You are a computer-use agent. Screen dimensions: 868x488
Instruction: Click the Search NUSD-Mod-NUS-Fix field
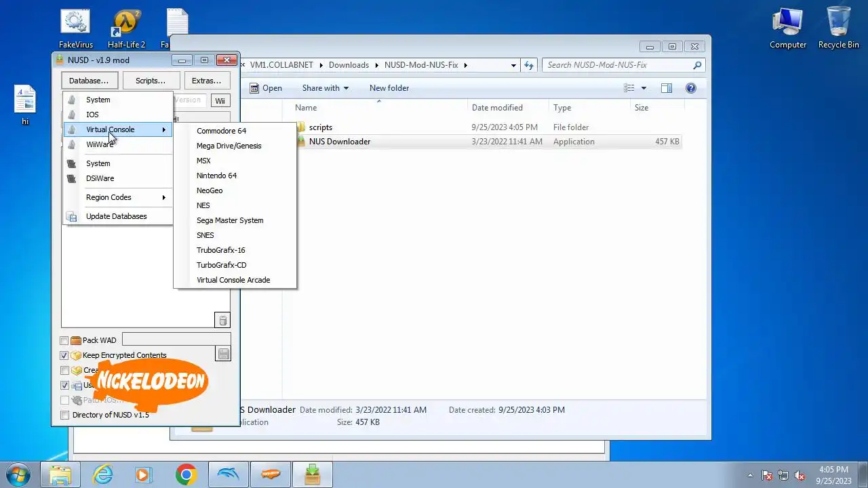coord(623,65)
